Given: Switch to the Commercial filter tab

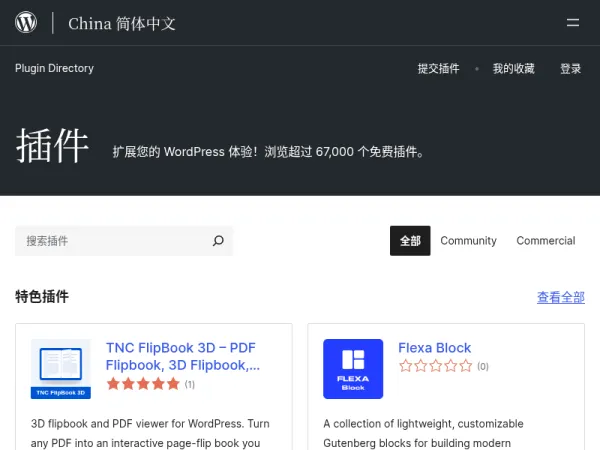Looking at the screenshot, I should click(x=546, y=241).
